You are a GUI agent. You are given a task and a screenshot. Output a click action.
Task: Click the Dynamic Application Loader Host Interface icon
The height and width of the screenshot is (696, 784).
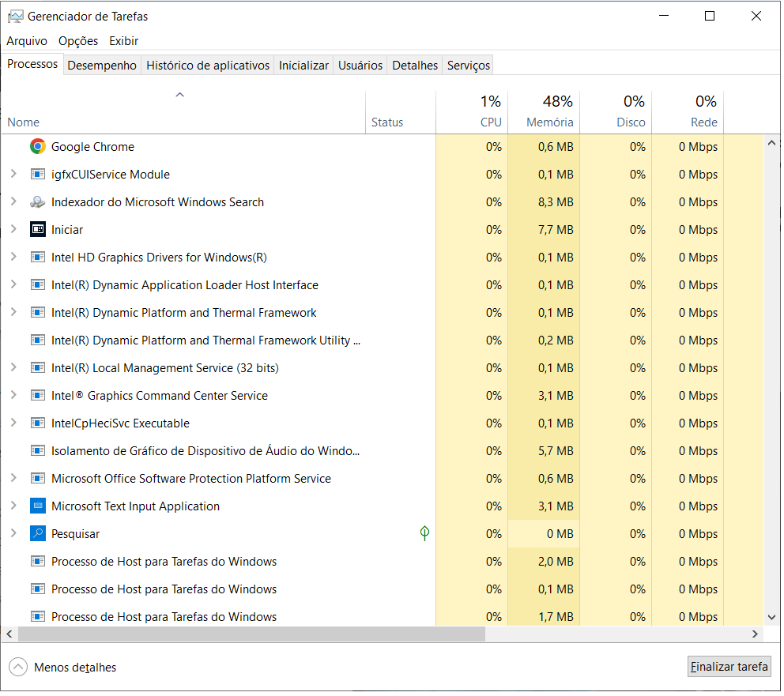click(x=37, y=284)
